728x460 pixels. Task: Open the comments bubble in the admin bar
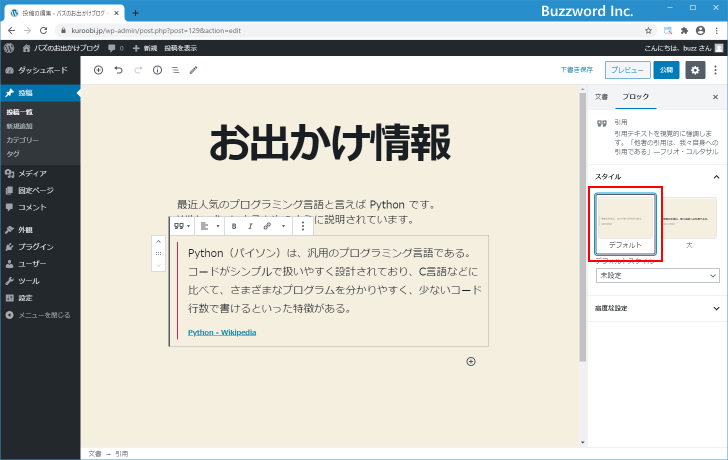coord(116,48)
